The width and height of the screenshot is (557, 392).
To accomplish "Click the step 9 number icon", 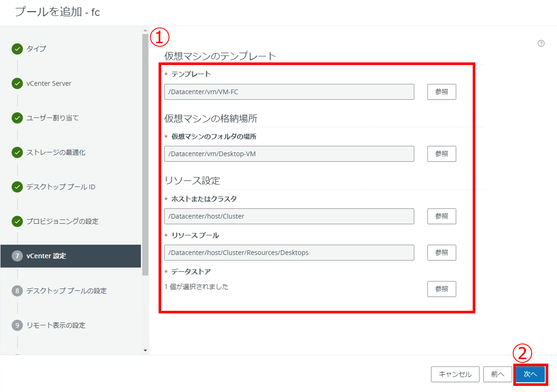I will pos(17,325).
